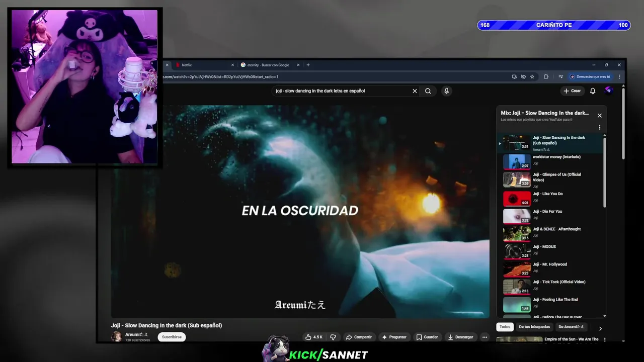Select the Todos filter chip

505,327
